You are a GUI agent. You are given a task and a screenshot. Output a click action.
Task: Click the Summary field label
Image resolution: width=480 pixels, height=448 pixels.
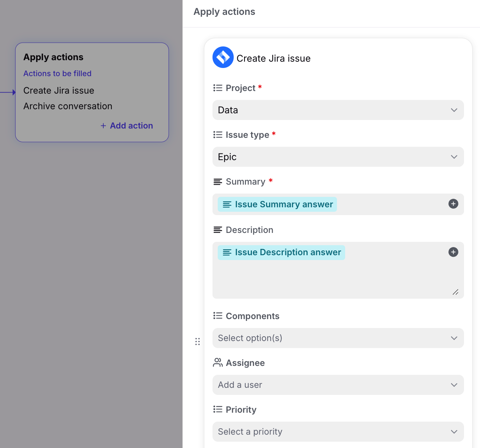246,182
